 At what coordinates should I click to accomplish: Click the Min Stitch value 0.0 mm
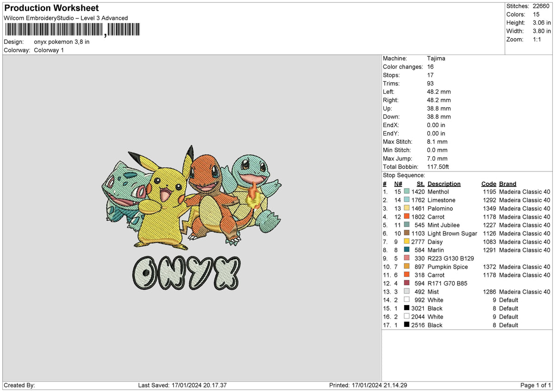pyautogui.click(x=438, y=150)
